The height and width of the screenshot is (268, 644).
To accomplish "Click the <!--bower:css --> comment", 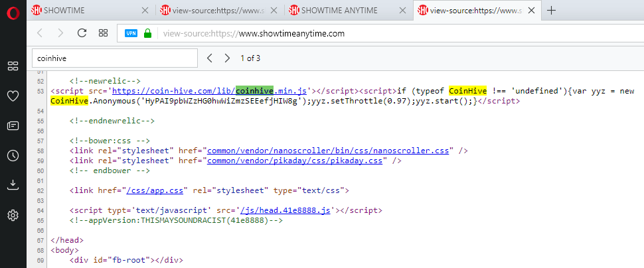I will pos(110,141).
